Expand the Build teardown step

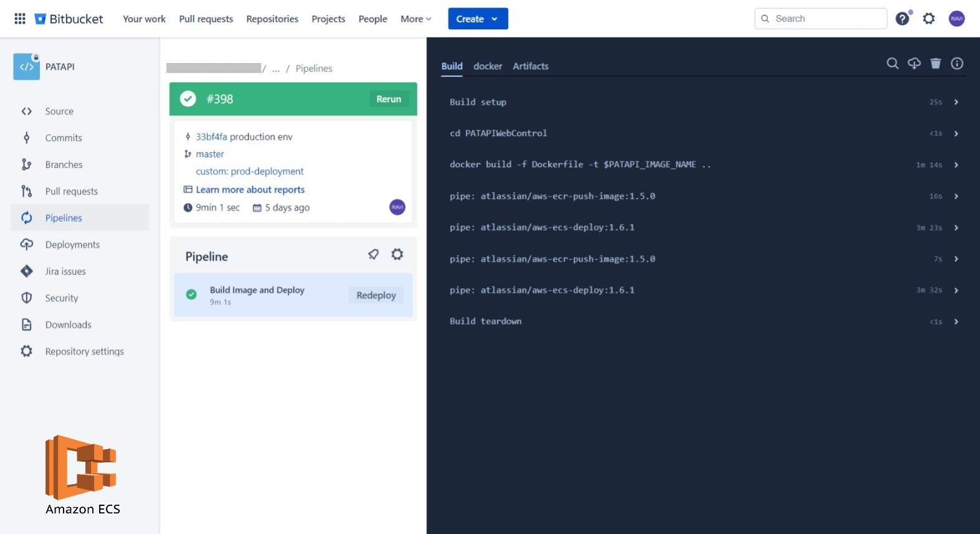click(x=956, y=322)
